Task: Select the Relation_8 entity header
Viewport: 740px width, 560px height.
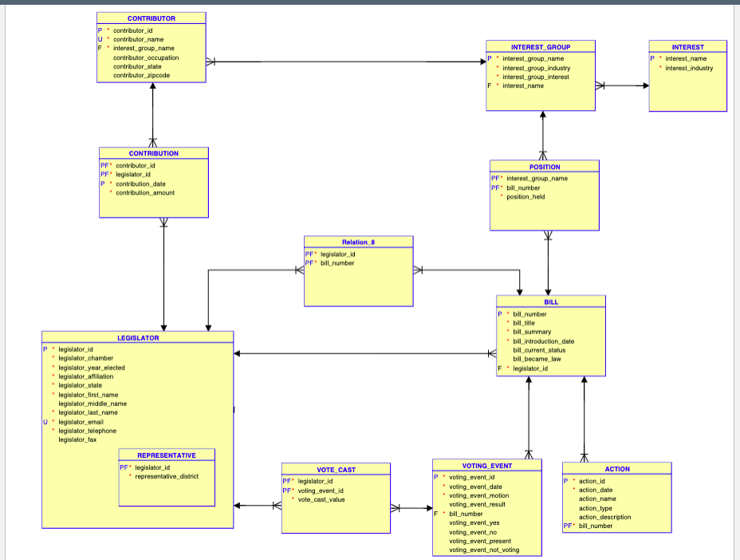Action: [359, 243]
